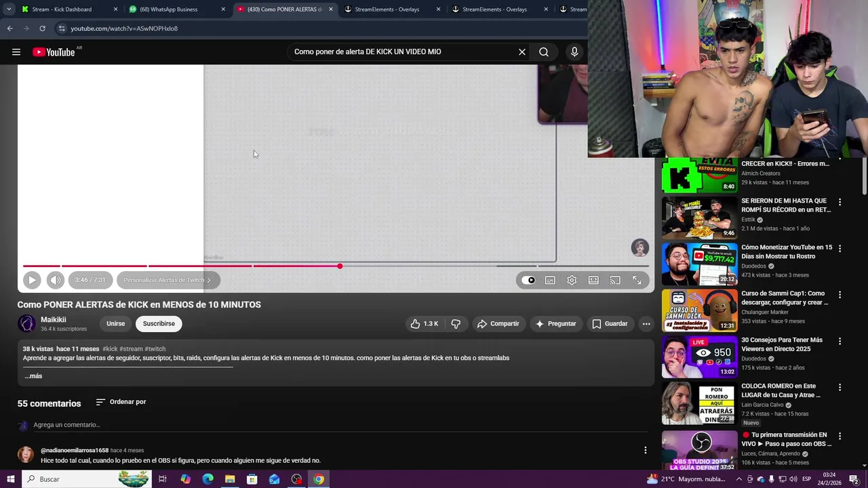
Task: Open the Curso de Sammi Cap1 thumbnail
Action: coord(699,310)
